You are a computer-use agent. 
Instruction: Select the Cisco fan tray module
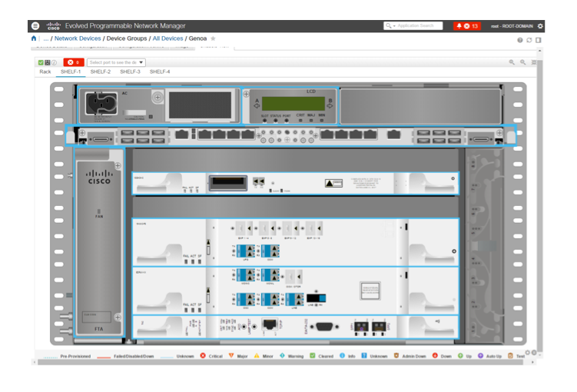(x=99, y=243)
